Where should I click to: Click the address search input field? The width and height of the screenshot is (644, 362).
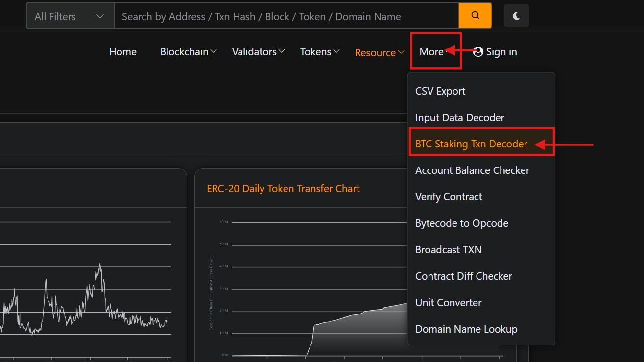(286, 16)
